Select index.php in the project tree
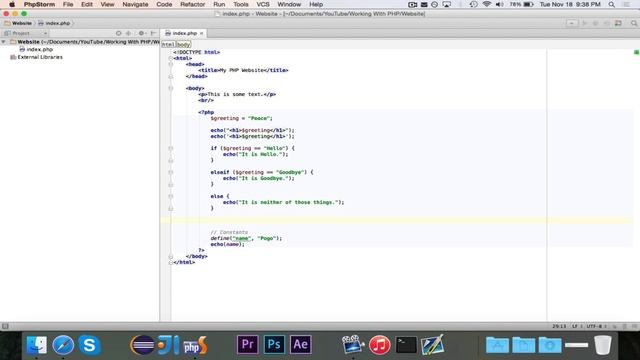 (36, 49)
